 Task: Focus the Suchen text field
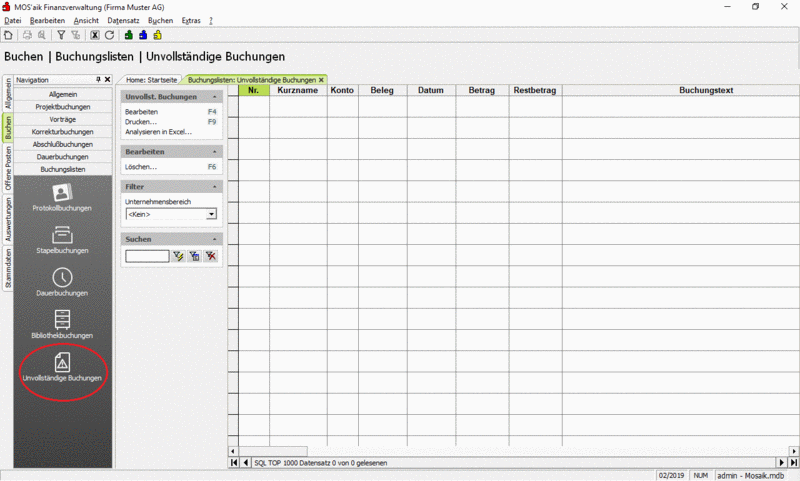pos(147,256)
